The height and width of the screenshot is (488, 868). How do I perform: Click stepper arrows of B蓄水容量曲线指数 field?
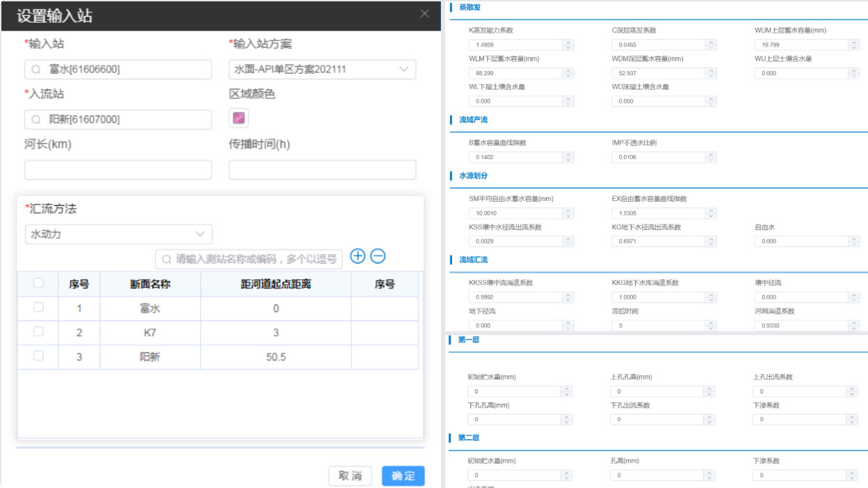click(568, 158)
